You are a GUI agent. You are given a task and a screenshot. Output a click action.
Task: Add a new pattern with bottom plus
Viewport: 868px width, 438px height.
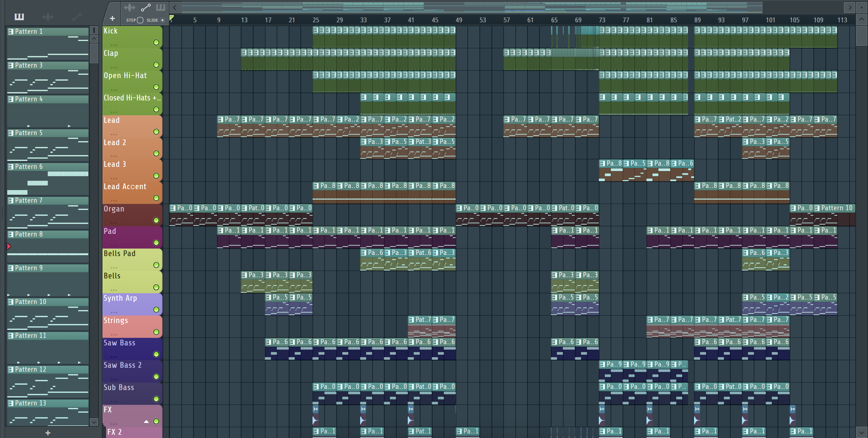[48, 433]
